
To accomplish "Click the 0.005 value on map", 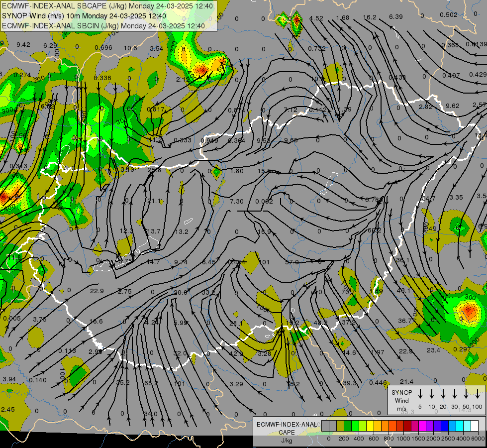I will pos(12,319).
